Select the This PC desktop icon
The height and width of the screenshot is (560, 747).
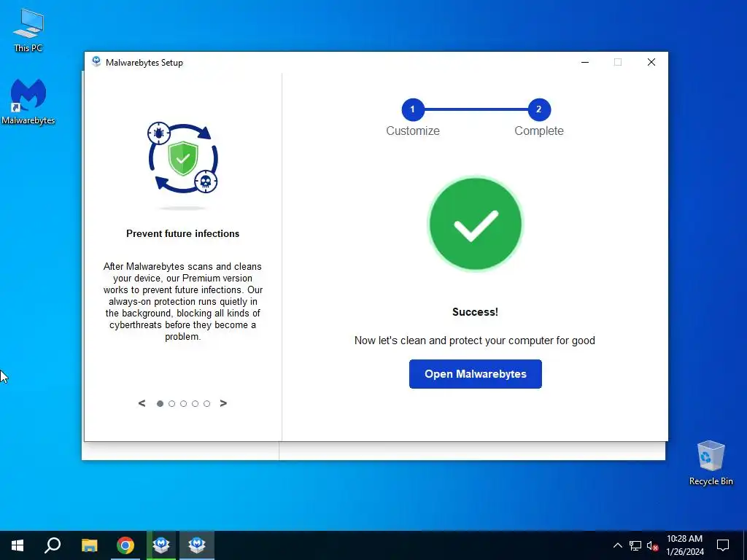[x=28, y=30]
